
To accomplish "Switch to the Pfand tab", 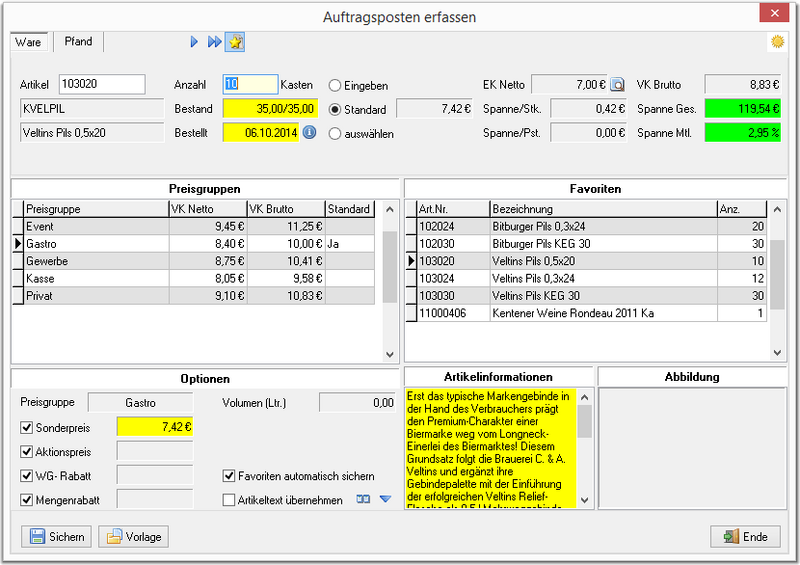I will (x=78, y=41).
